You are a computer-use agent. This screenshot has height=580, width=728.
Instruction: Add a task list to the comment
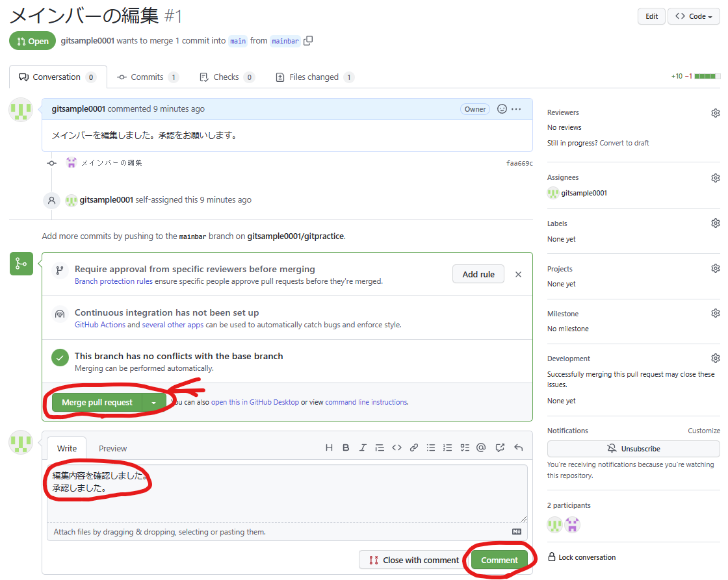click(464, 448)
